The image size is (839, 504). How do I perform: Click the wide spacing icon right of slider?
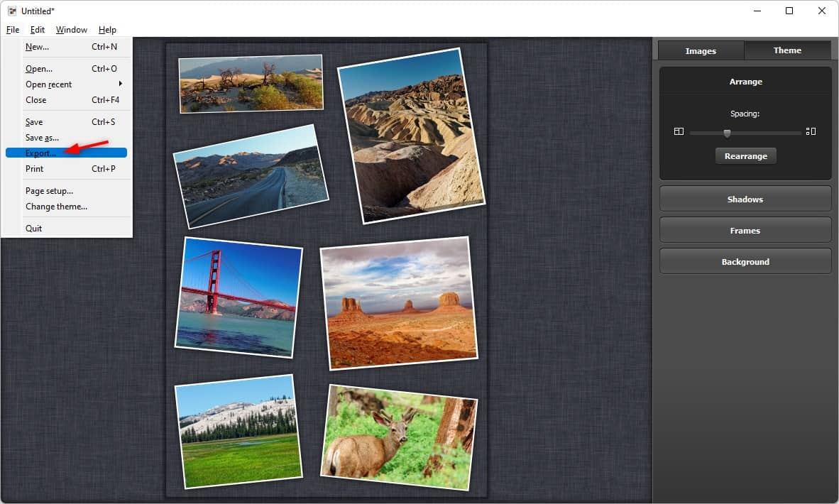pos(811,131)
